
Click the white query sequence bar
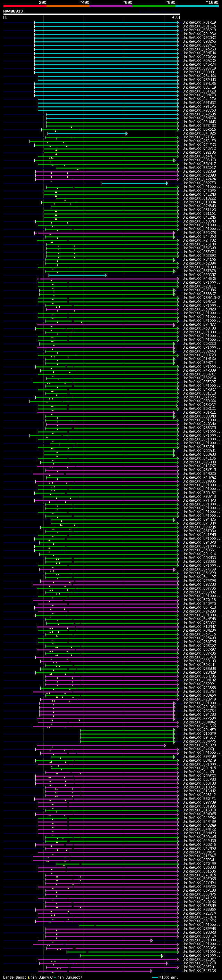click(x=92, y=15)
